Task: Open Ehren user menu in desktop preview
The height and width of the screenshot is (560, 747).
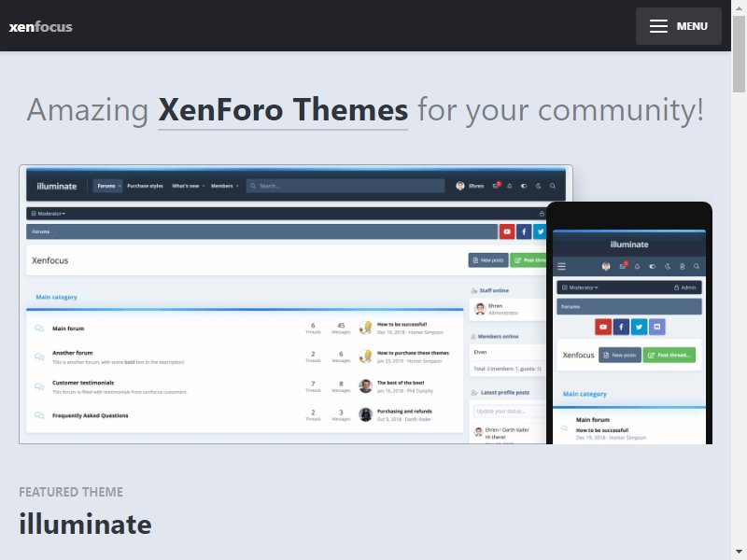Action: coord(470,186)
